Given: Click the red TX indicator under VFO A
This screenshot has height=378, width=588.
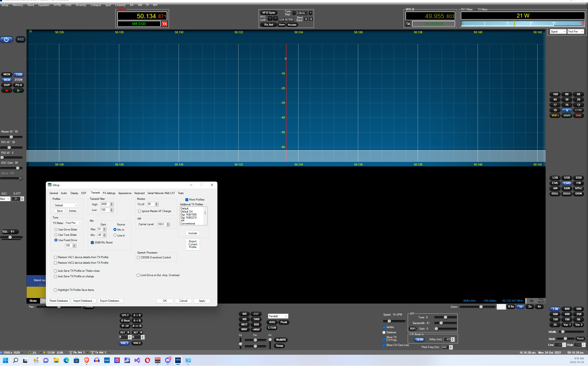Looking at the screenshot, I should (x=164, y=24).
